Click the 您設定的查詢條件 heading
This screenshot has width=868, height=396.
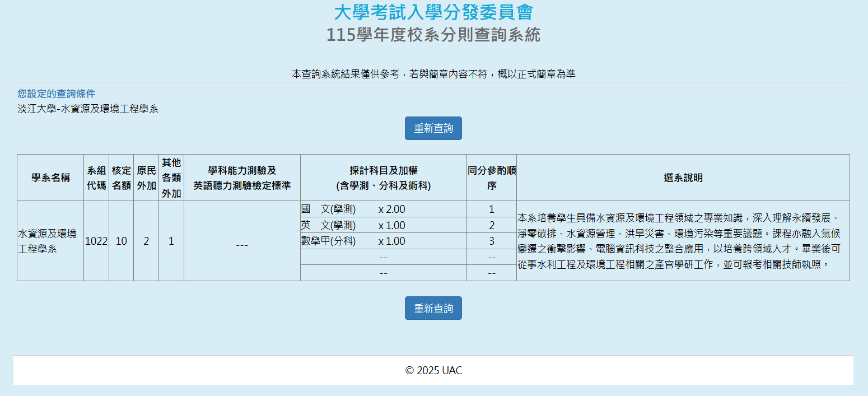(x=56, y=94)
